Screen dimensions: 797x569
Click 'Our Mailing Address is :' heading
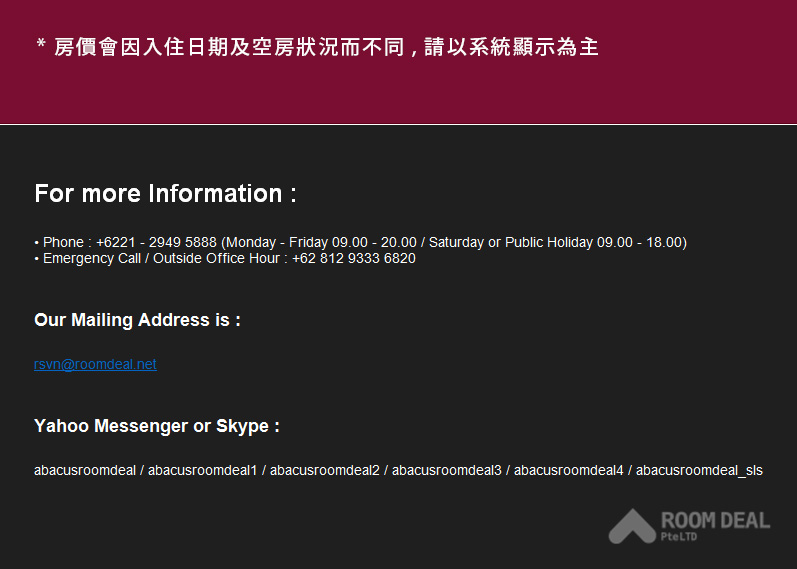tap(137, 320)
